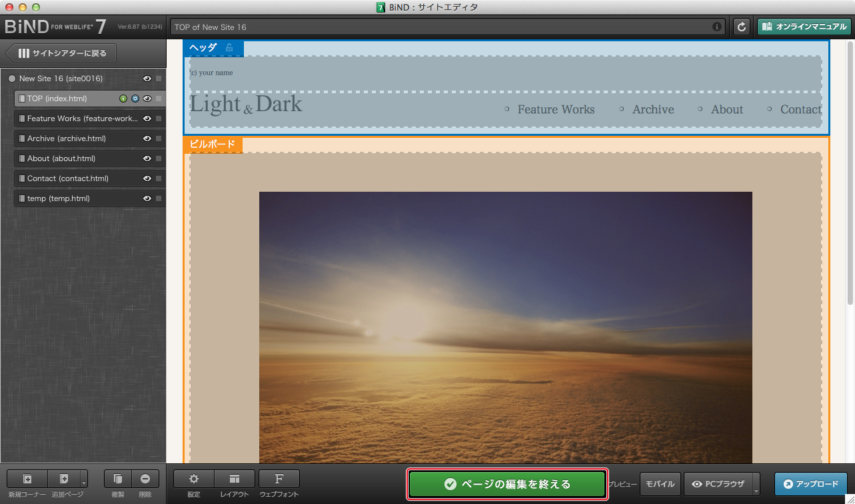855x504 pixels.
Task: Select the New Site 16 site row
Action: [x=83, y=79]
